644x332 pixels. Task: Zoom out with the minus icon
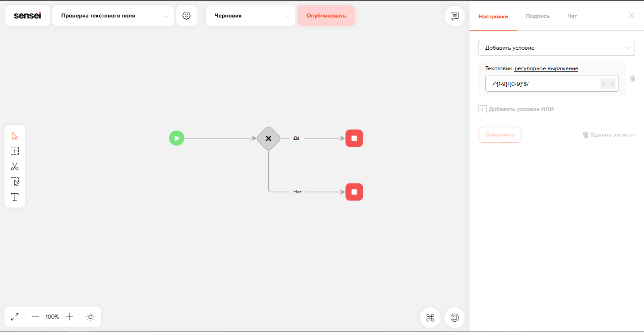click(x=35, y=317)
